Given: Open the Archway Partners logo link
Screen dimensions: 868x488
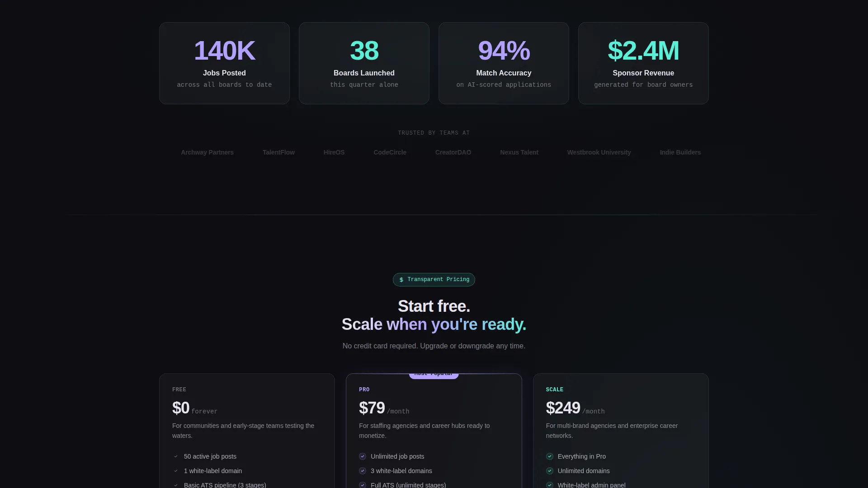Looking at the screenshot, I should coord(208,152).
